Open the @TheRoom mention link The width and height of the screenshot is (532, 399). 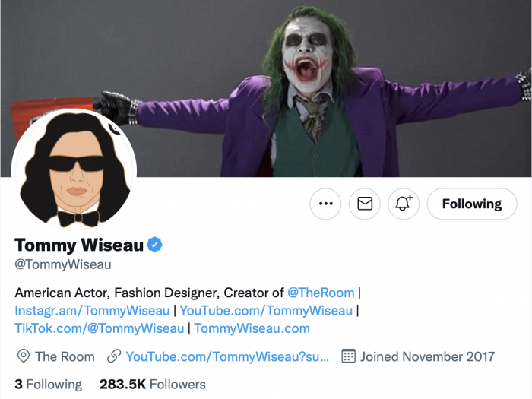click(x=321, y=293)
